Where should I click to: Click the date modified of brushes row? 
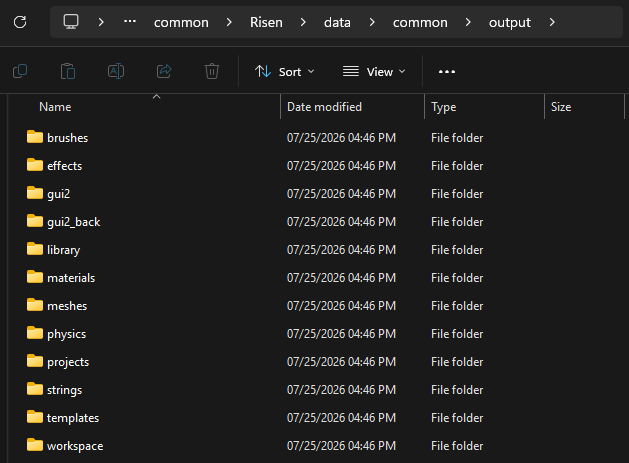tap(341, 138)
